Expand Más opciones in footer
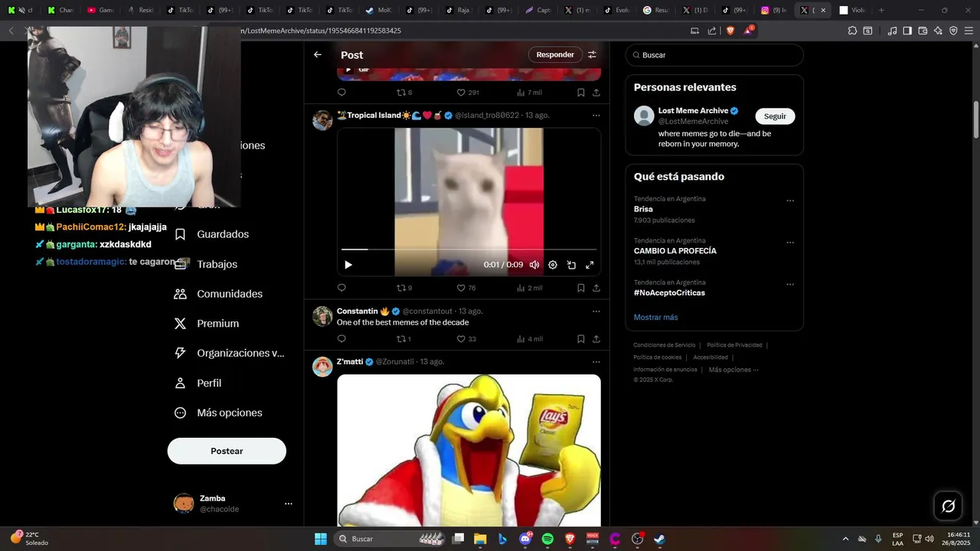The height and width of the screenshot is (551, 980). 733,370
